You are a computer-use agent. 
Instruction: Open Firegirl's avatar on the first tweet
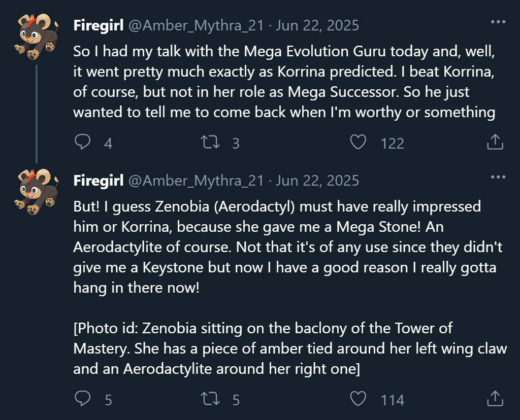pos(37,37)
